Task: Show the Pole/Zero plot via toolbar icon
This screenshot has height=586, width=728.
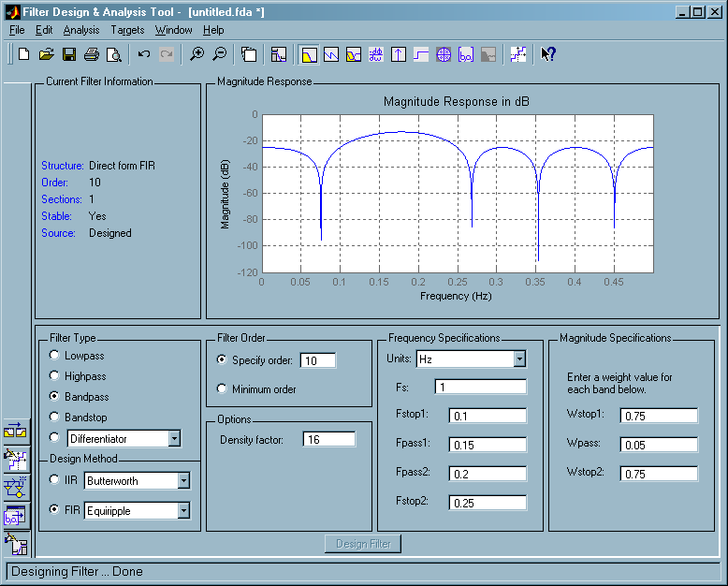Action: pos(444,54)
